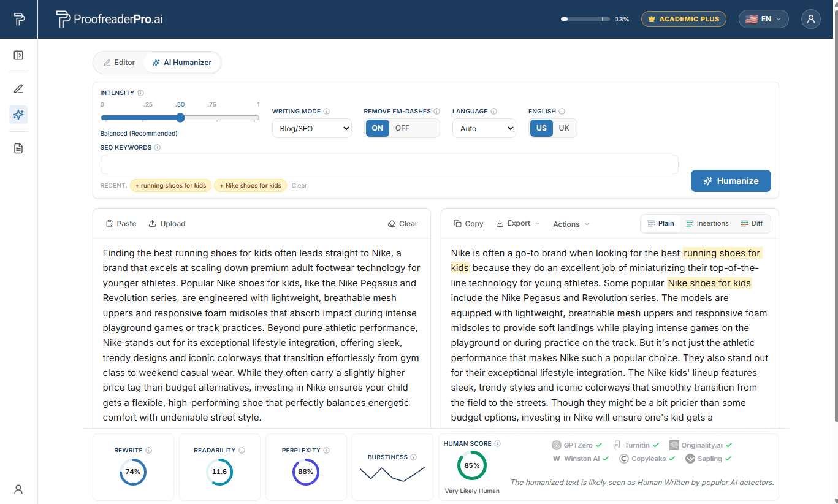The height and width of the screenshot is (504, 838).
Task: Show the Language info icon
Action: [494, 112]
